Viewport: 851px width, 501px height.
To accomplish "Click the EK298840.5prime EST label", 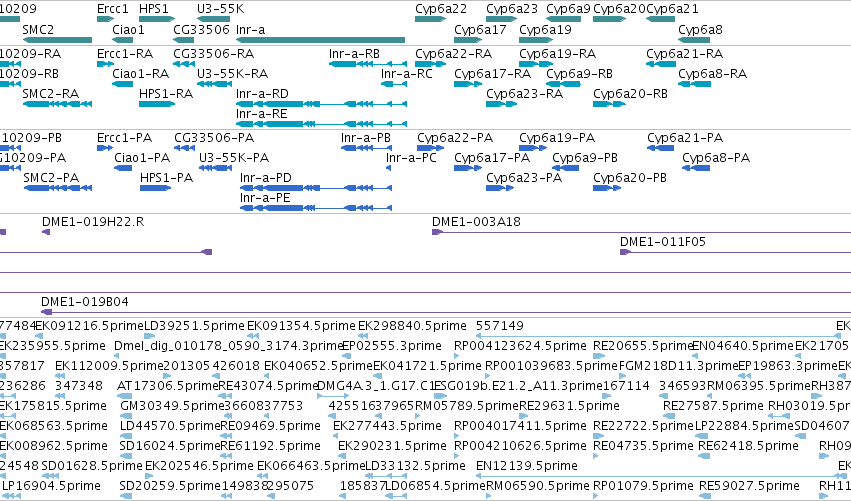I will click(x=412, y=326).
